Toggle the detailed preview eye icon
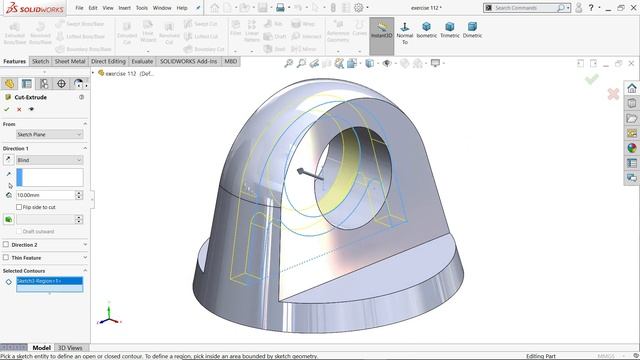This screenshot has width=640, height=360. click(31, 109)
